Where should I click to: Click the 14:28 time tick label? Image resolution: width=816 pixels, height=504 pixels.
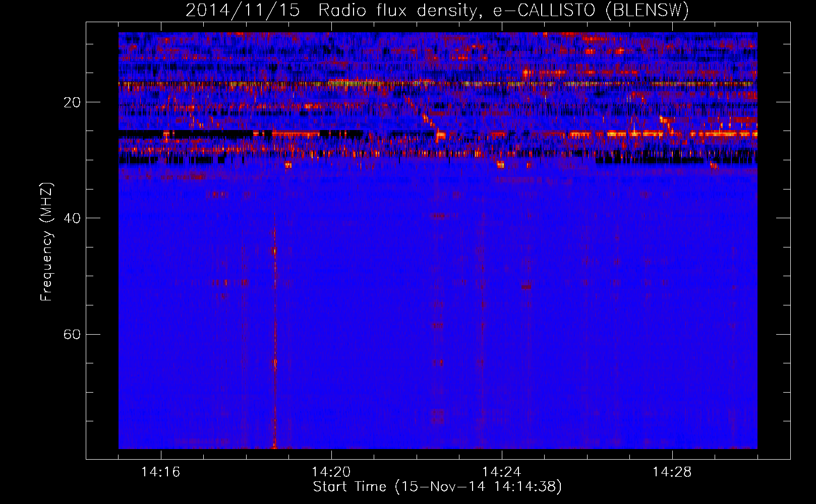click(x=672, y=472)
